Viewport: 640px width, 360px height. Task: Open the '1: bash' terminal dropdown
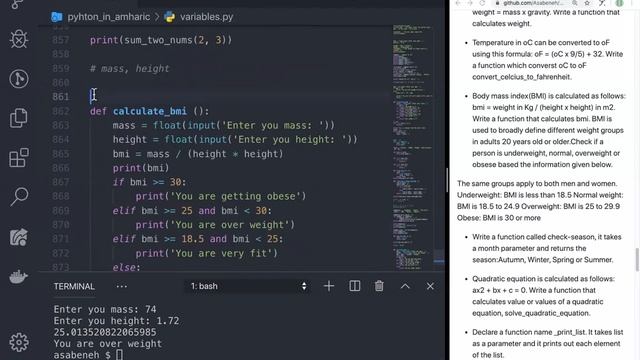[248, 286]
